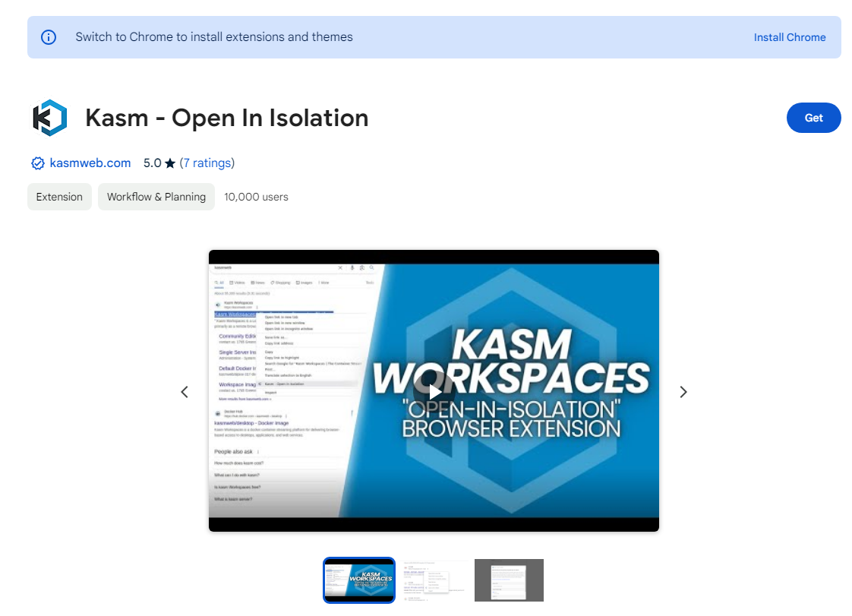The width and height of the screenshot is (852, 616).
Task: Install the extension with the Get button
Action: tap(813, 118)
